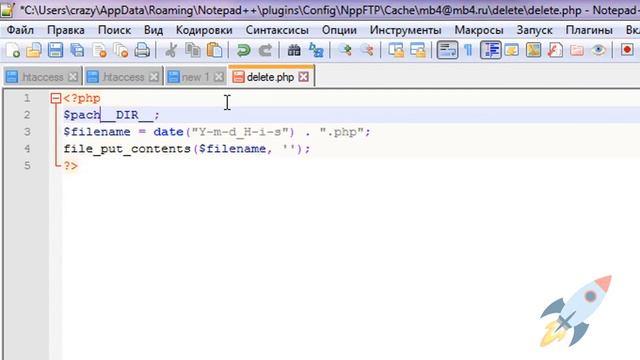Click line number 3 in margin
The image size is (640, 360).
[x=27, y=132]
